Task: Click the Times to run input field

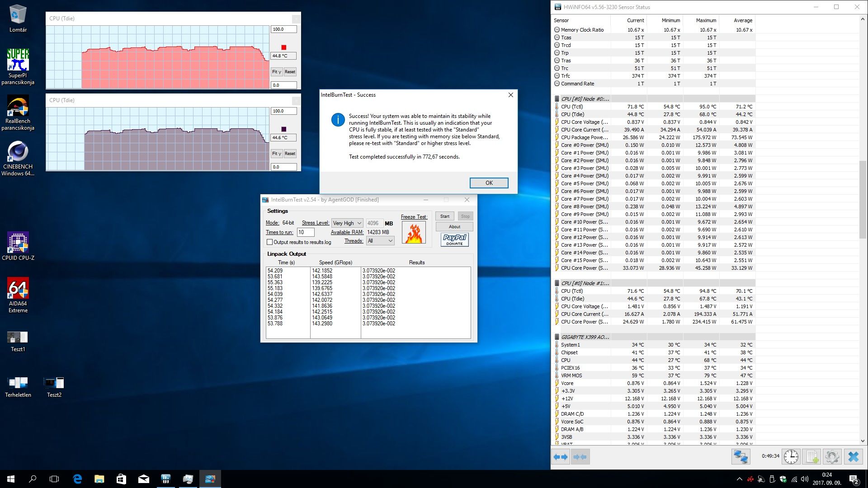Action: pos(306,232)
